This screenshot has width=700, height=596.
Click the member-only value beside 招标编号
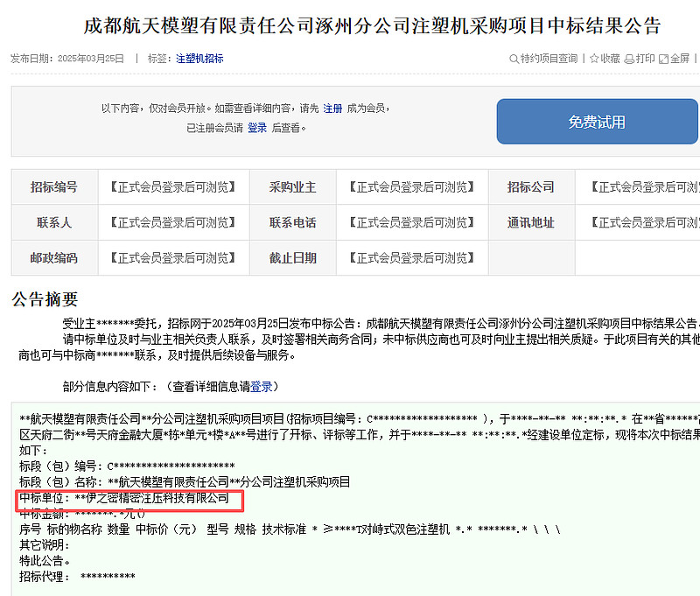173,186
